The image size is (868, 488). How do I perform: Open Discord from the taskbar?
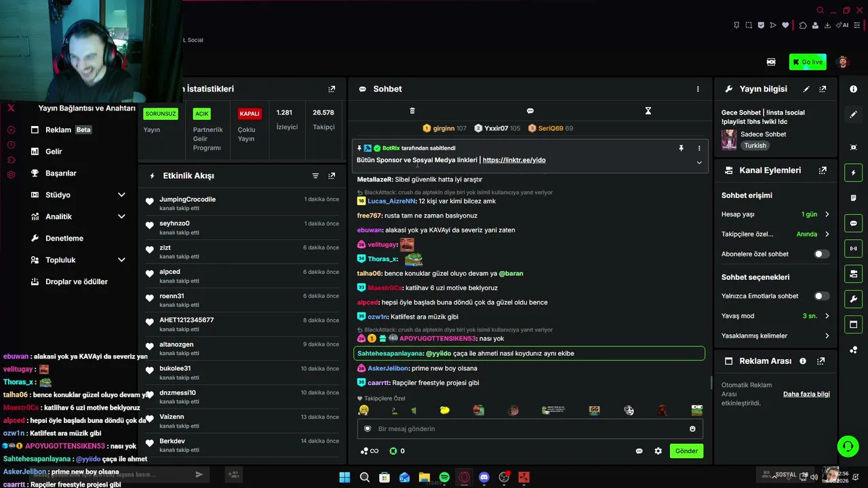point(484,477)
